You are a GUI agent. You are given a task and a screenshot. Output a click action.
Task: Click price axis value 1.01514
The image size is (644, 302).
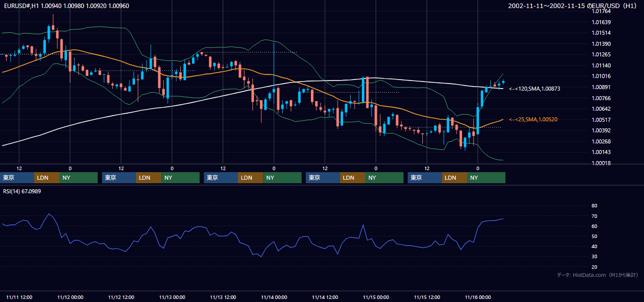[x=602, y=33]
